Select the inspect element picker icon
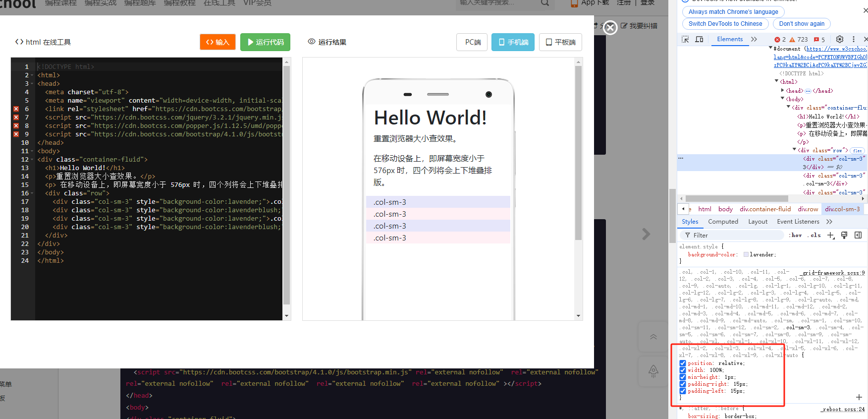 685,39
